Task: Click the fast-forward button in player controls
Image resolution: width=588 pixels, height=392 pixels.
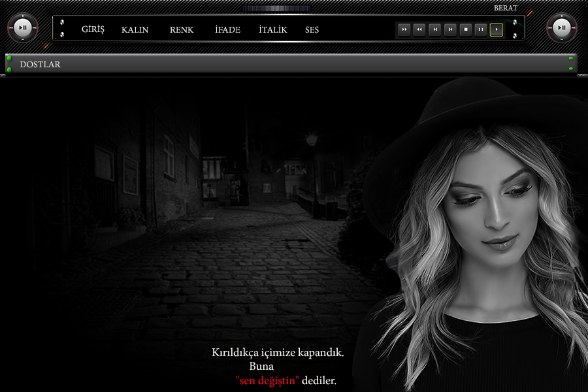Action: pos(404,29)
